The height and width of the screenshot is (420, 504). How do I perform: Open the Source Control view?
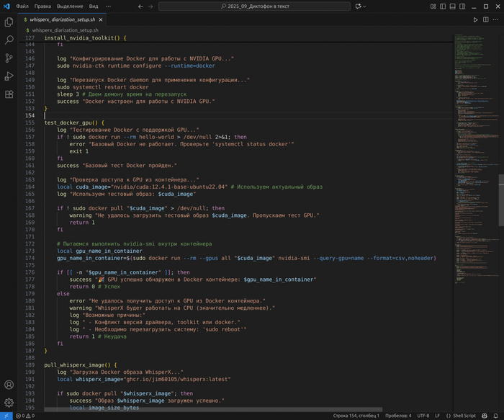coord(9,58)
